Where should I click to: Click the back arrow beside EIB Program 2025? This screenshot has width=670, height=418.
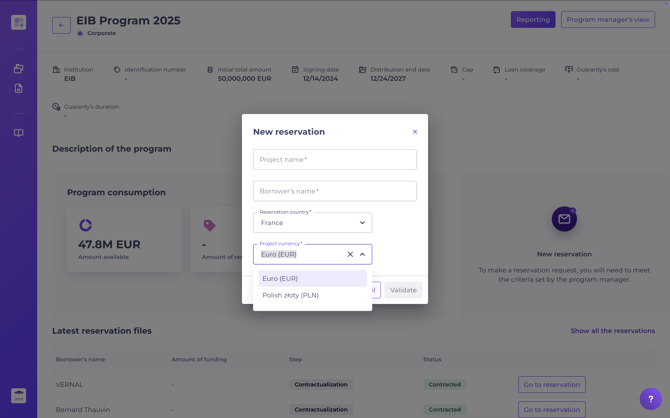pyautogui.click(x=61, y=25)
